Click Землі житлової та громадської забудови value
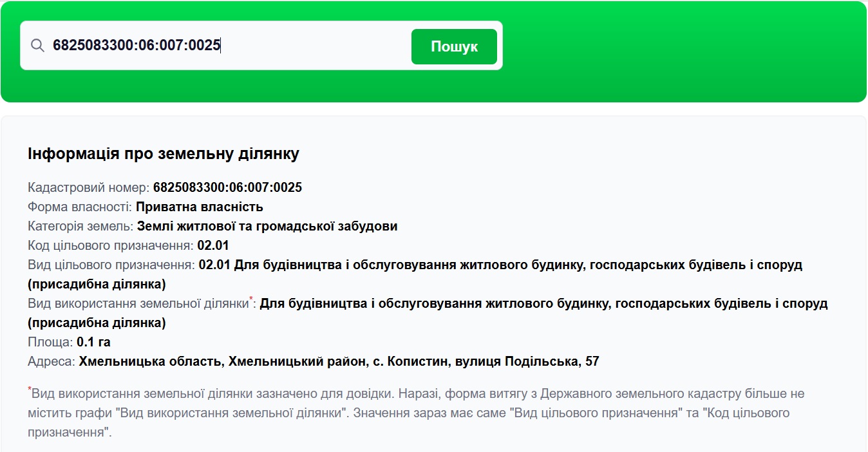 coord(267,227)
